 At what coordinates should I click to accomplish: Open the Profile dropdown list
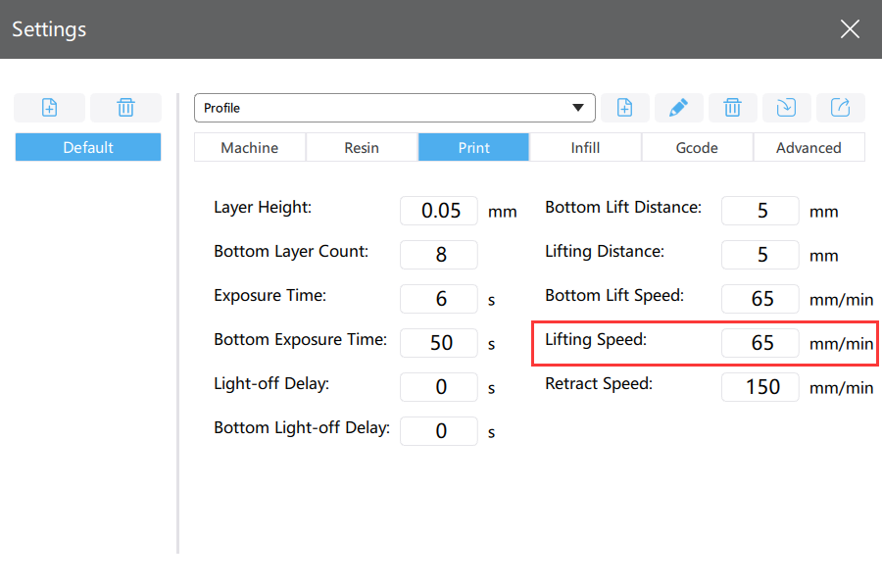click(x=394, y=108)
